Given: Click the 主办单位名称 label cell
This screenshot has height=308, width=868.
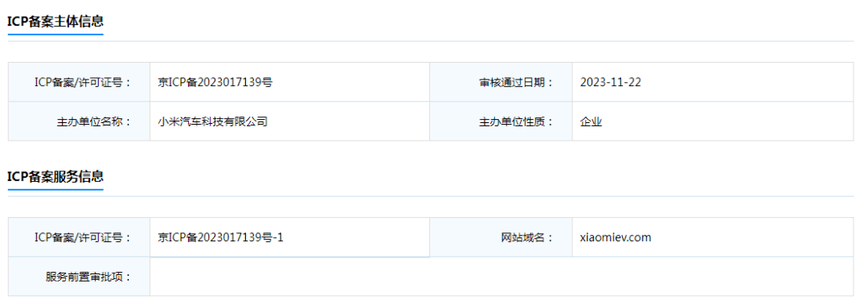Looking at the screenshot, I should 79,121.
